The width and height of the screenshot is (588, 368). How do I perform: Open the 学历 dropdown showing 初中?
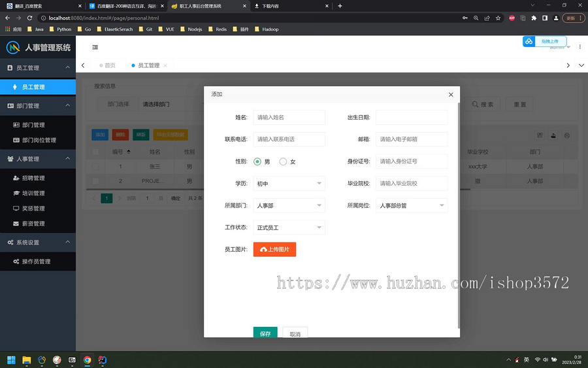[x=289, y=184]
